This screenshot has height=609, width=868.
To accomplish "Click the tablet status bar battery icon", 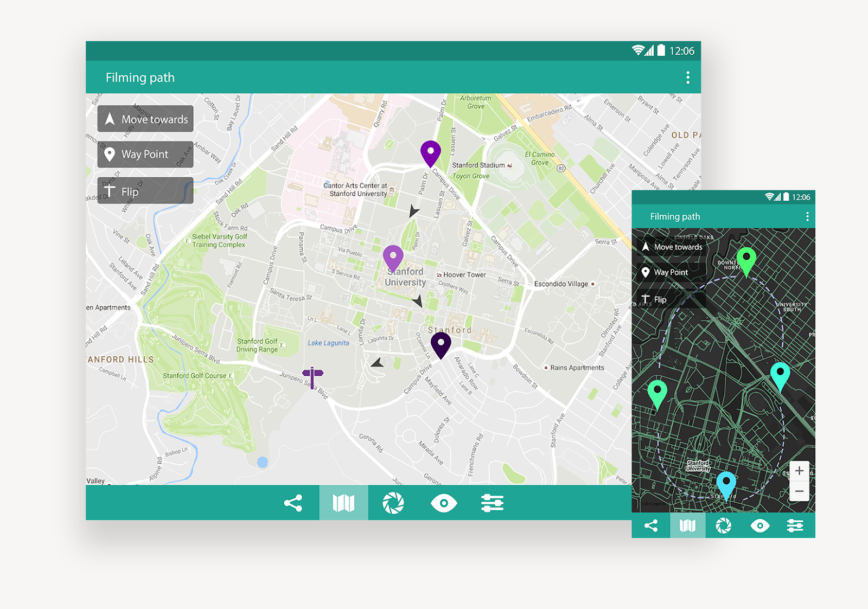I will [x=661, y=50].
